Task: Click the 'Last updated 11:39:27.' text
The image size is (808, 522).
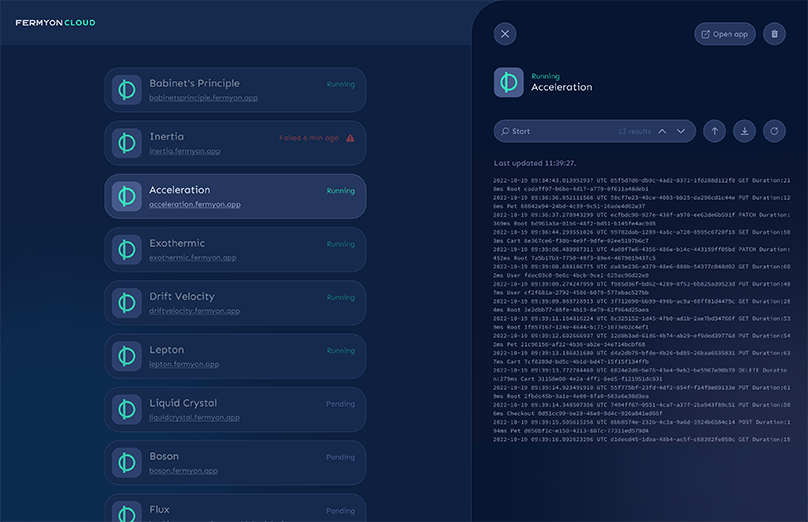Action: [535, 163]
